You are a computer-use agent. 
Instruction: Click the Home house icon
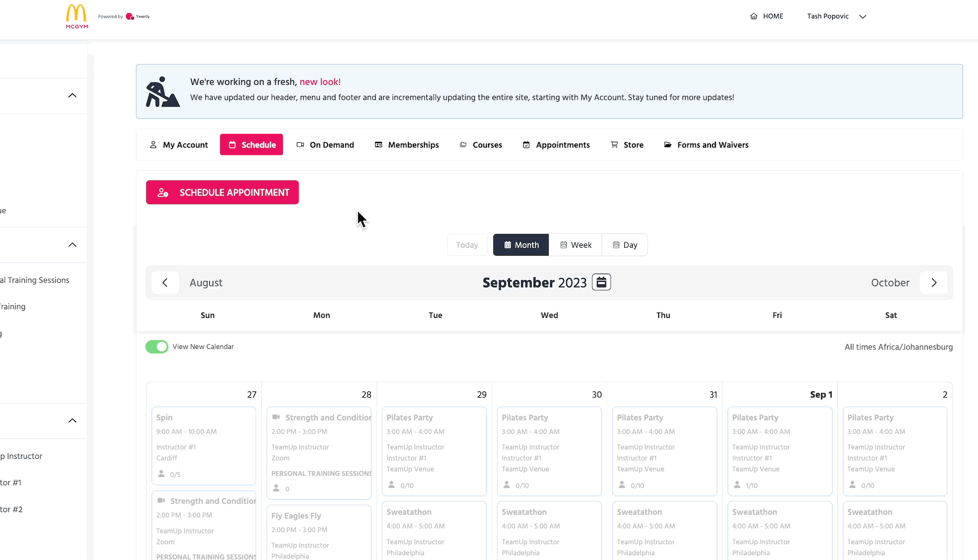pyautogui.click(x=754, y=16)
